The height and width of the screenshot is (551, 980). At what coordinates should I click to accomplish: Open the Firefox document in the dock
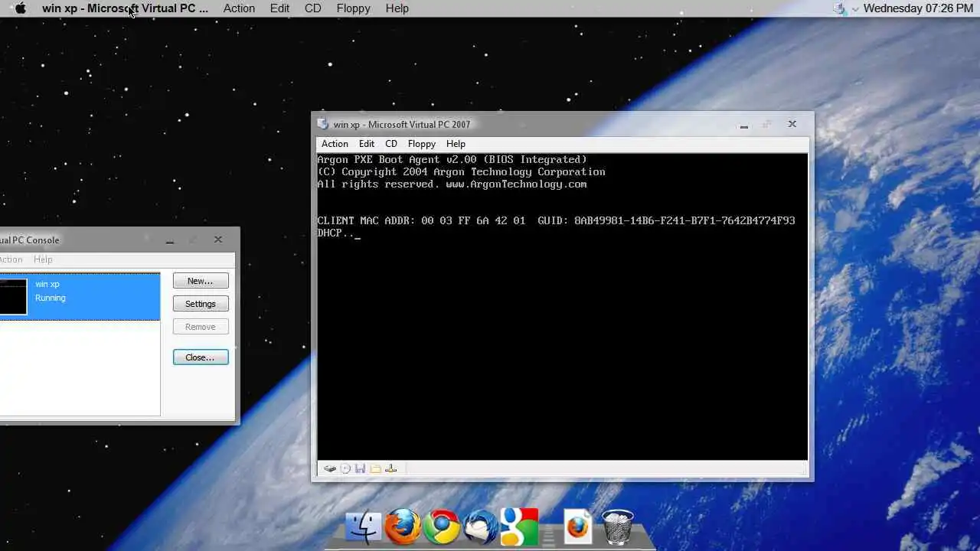coord(578,527)
